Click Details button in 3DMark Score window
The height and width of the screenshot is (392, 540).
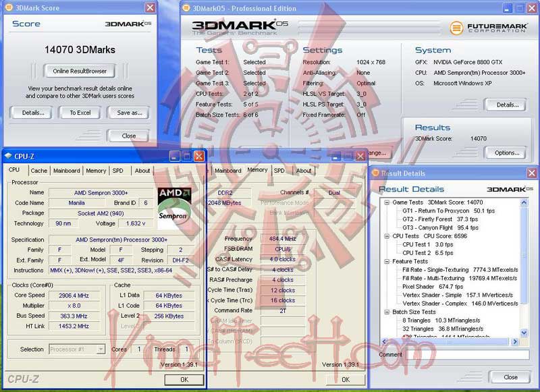(x=32, y=113)
